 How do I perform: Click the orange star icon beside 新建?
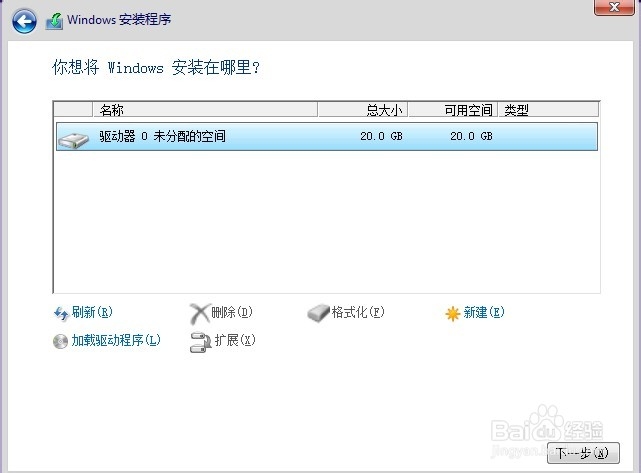pyautogui.click(x=453, y=314)
